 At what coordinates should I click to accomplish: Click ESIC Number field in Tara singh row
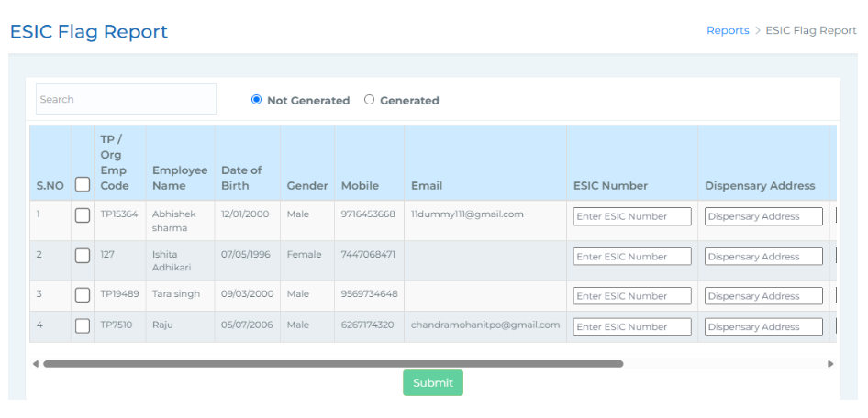[x=632, y=296]
